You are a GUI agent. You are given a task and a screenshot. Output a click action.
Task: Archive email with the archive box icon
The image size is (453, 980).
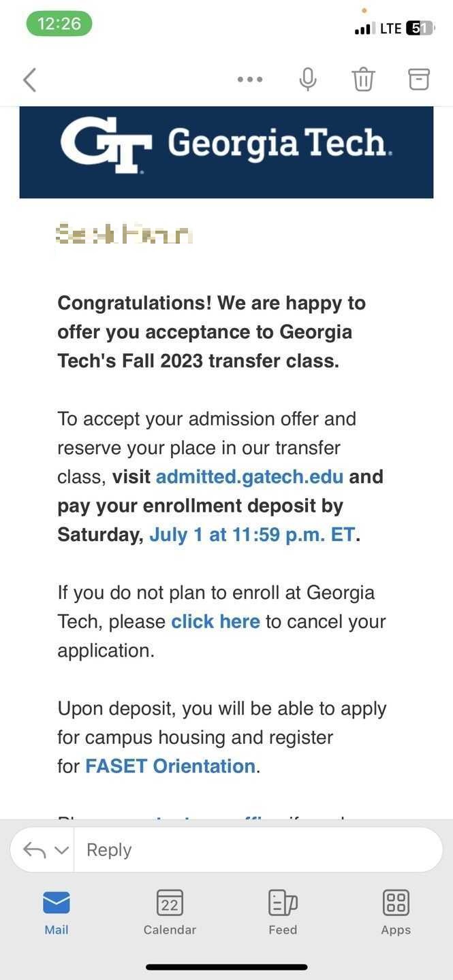point(419,79)
